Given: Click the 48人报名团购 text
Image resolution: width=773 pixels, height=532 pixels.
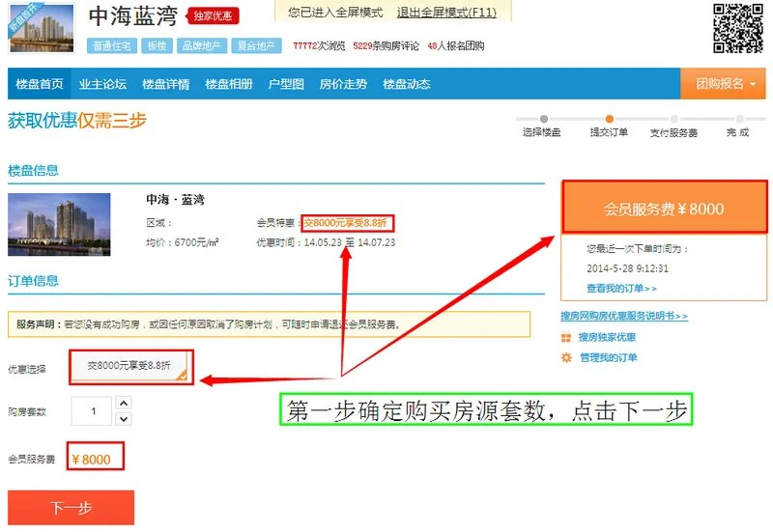Looking at the screenshot, I should (x=456, y=45).
